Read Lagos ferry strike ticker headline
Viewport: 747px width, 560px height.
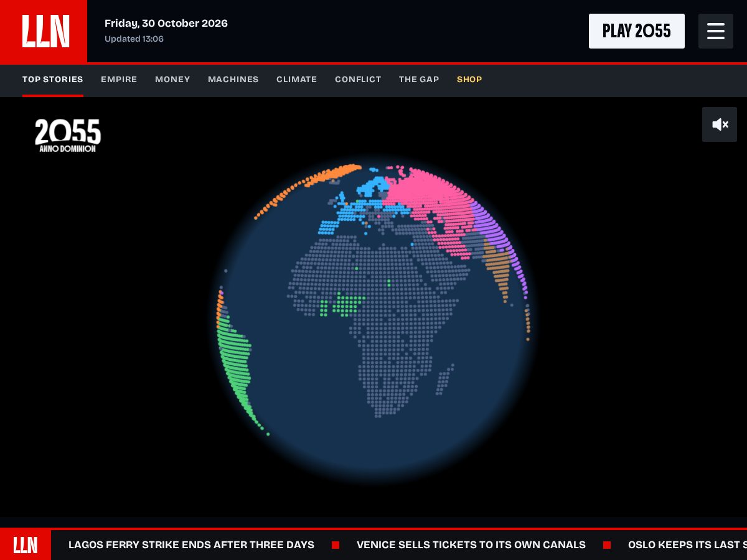pyautogui.click(x=191, y=545)
